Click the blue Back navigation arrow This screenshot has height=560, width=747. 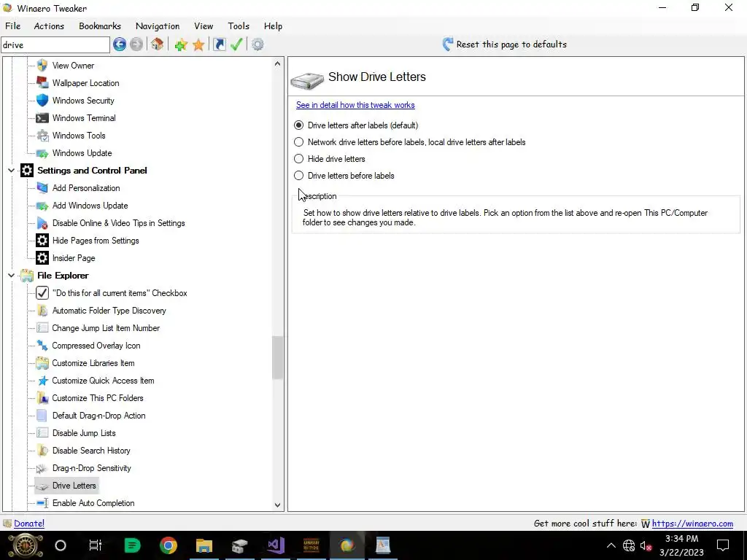120,44
